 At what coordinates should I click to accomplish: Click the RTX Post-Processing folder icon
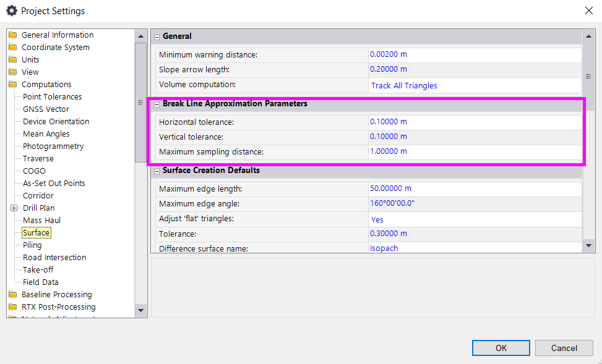[13, 307]
